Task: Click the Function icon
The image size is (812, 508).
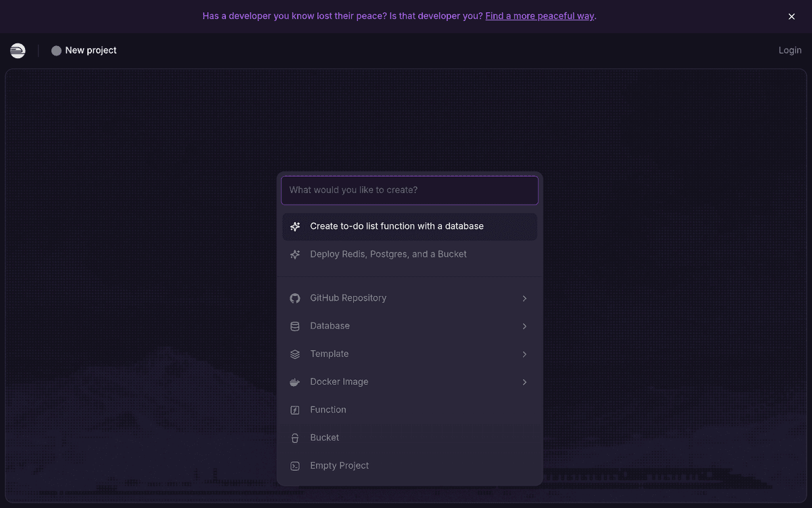Action: coord(295,410)
